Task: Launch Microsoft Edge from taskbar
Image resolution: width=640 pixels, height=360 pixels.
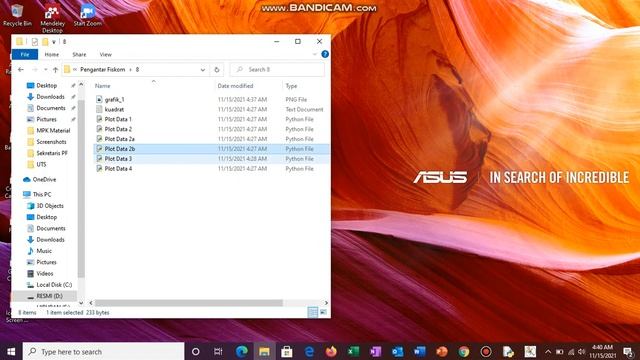Action: [242, 351]
